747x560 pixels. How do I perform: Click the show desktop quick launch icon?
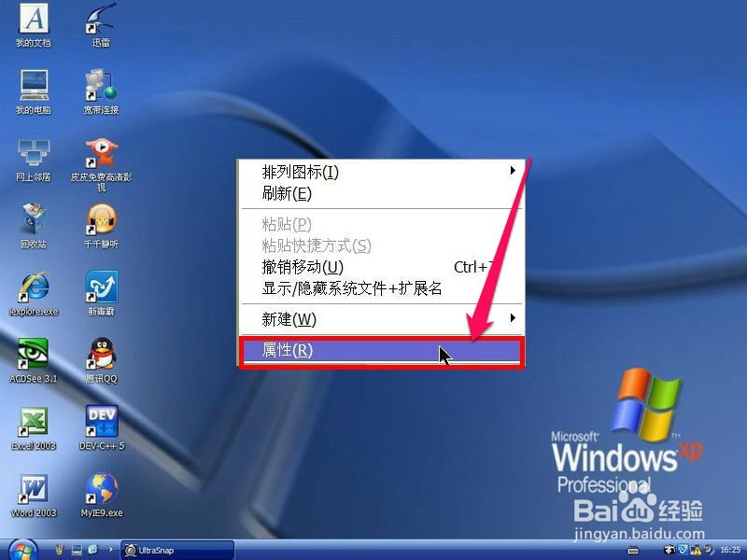(77, 550)
